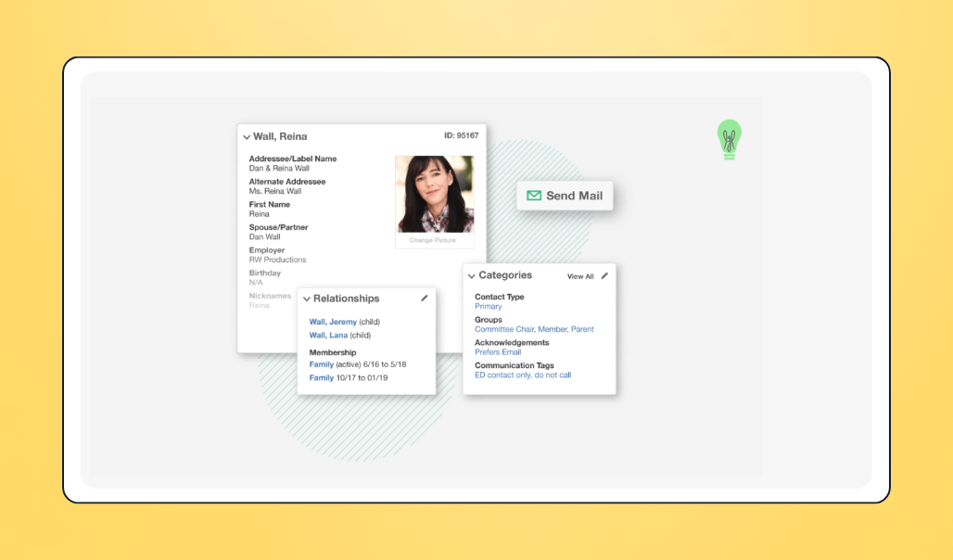The width and height of the screenshot is (953, 560).
Task: Click the RW Productions employer value
Action: (x=277, y=260)
